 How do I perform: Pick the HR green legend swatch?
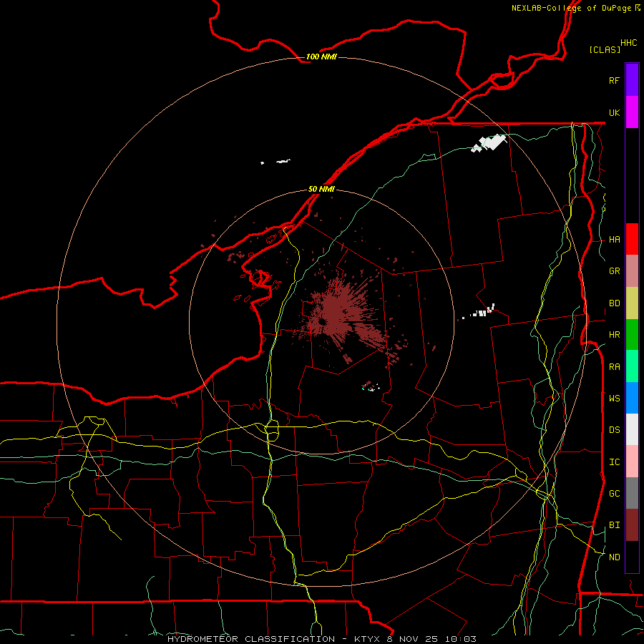coord(632,335)
